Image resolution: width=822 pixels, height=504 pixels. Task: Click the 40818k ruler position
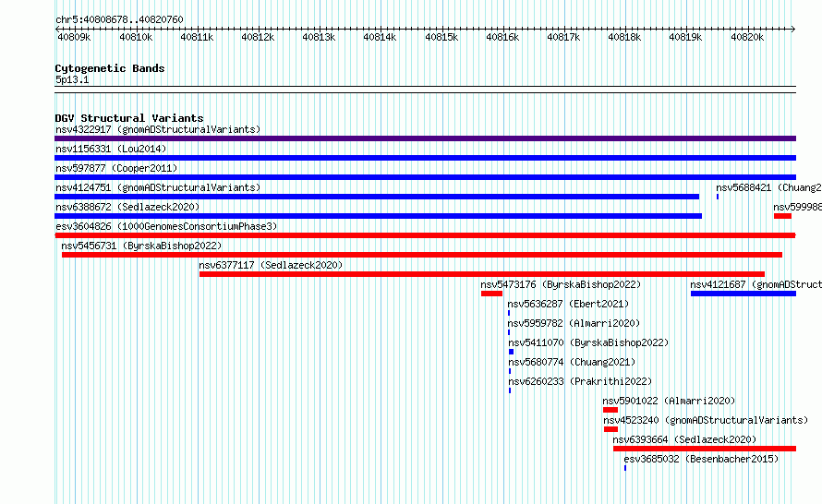pos(624,37)
